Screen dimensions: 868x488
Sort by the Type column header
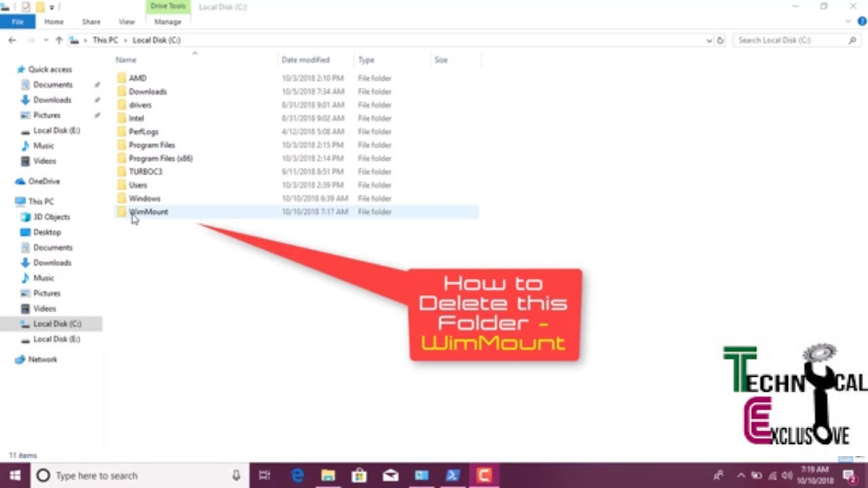coord(366,60)
